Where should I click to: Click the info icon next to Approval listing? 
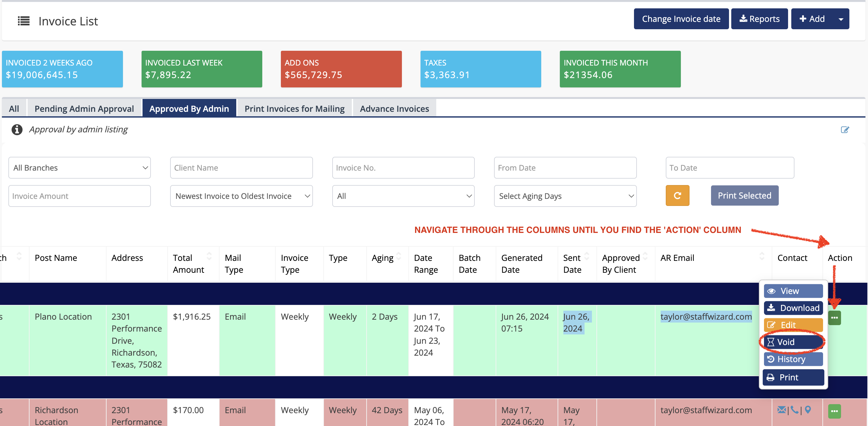17,129
